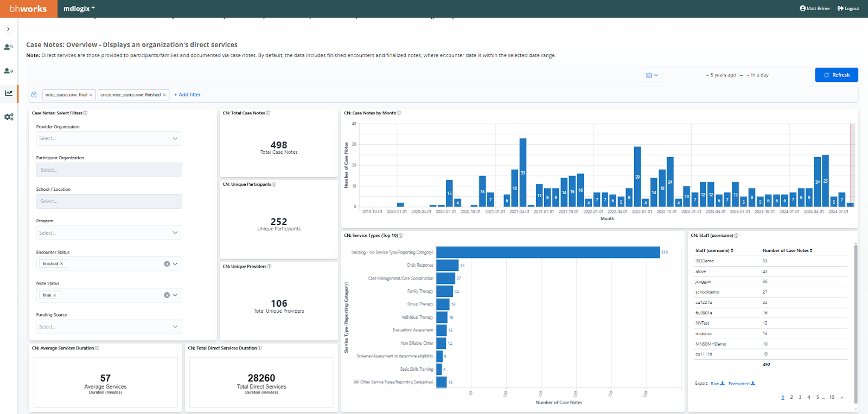Open participant search sidebar icon
Viewport: 868px width, 414px height.
pyautogui.click(x=9, y=47)
